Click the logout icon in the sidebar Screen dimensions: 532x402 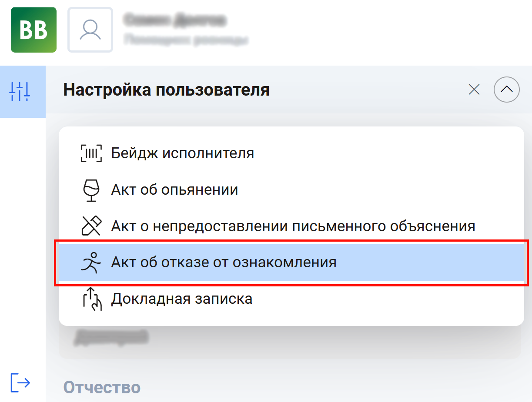[20, 382]
